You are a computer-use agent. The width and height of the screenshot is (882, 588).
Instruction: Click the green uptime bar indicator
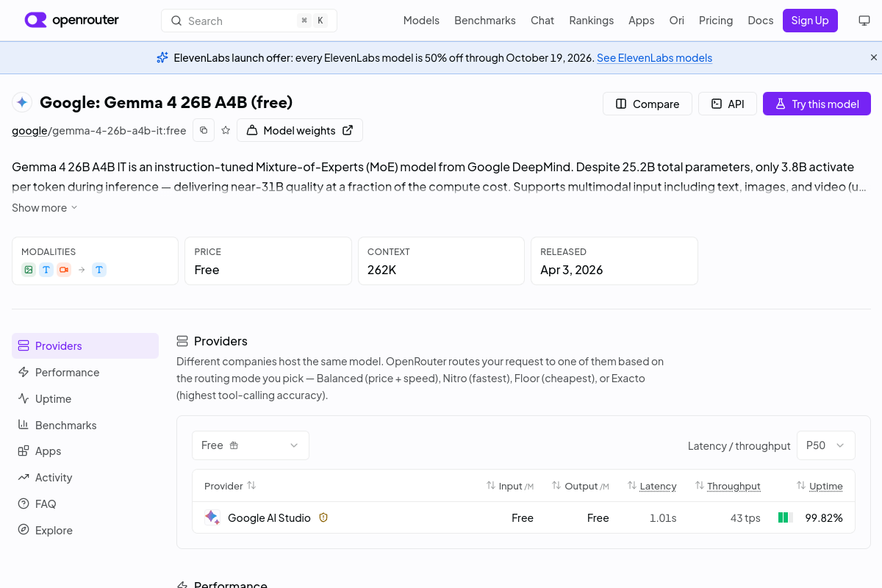[786, 517]
